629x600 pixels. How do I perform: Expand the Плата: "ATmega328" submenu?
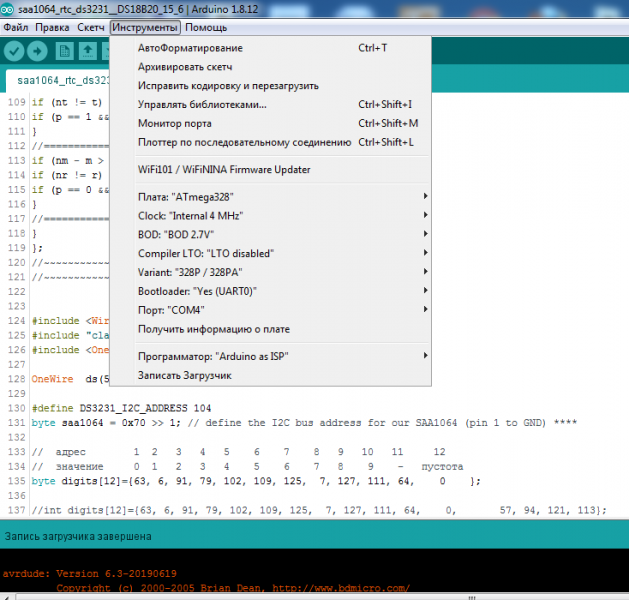(270, 197)
